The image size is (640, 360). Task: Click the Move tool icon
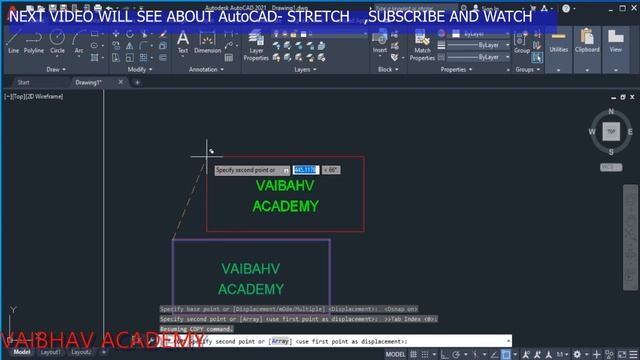pyautogui.click(x=116, y=34)
